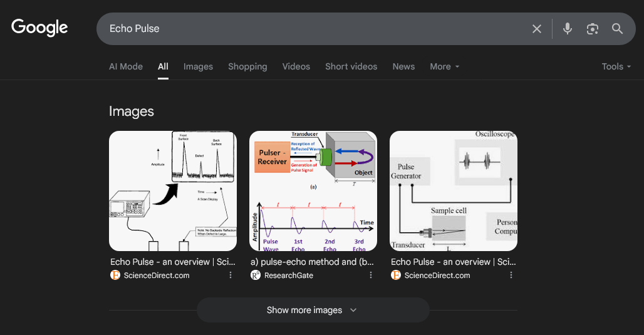
Task: Open Google Lens image search icon
Action: pyautogui.click(x=593, y=29)
